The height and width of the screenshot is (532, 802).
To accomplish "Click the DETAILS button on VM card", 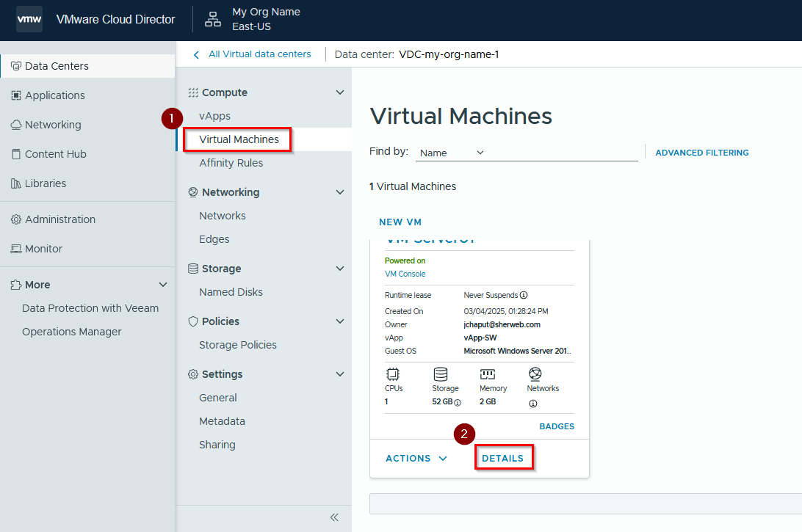I will tap(503, 459).
